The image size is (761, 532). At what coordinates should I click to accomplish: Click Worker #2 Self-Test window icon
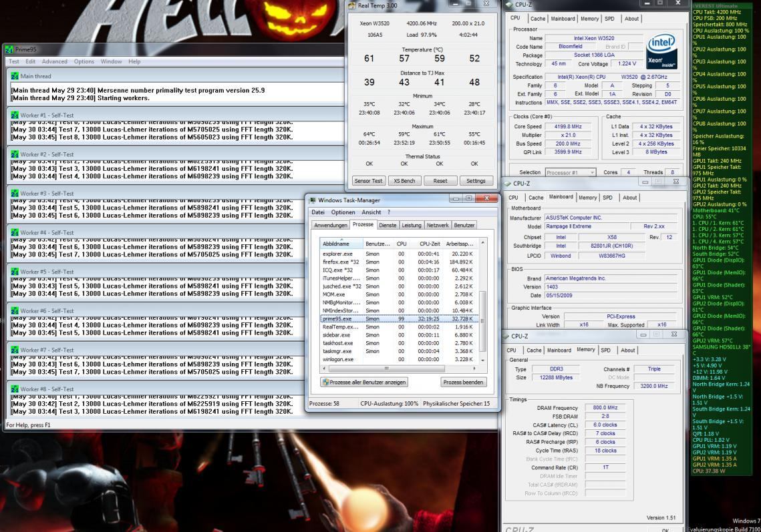click(x=15, y=155)
